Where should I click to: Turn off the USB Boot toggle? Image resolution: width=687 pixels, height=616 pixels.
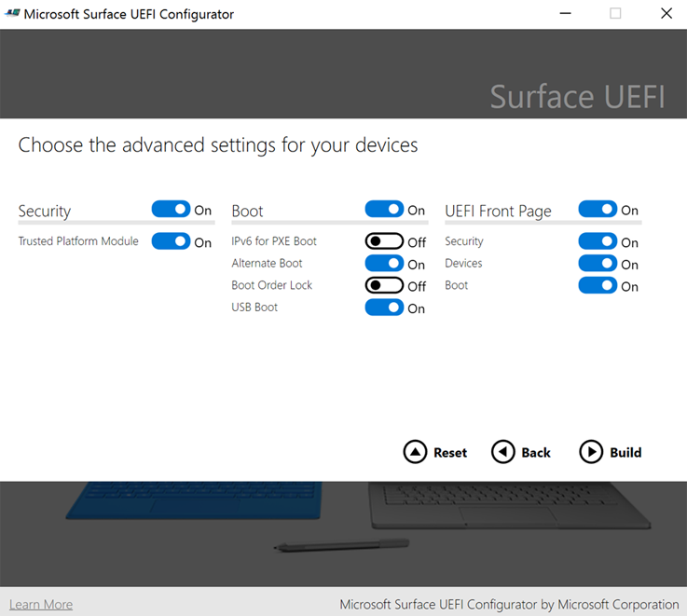tap(384, 308)
